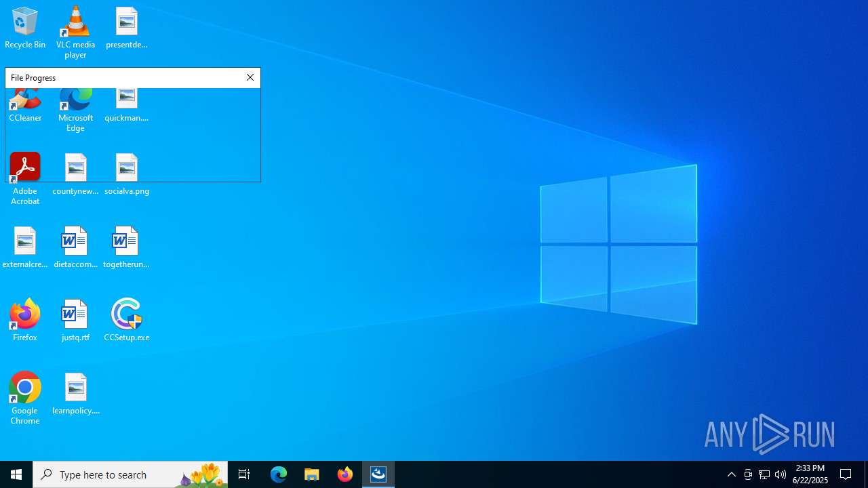Viewport: 868px width, 488px height.
Task: Click the taskbar search box
Action: coord(130,474)
